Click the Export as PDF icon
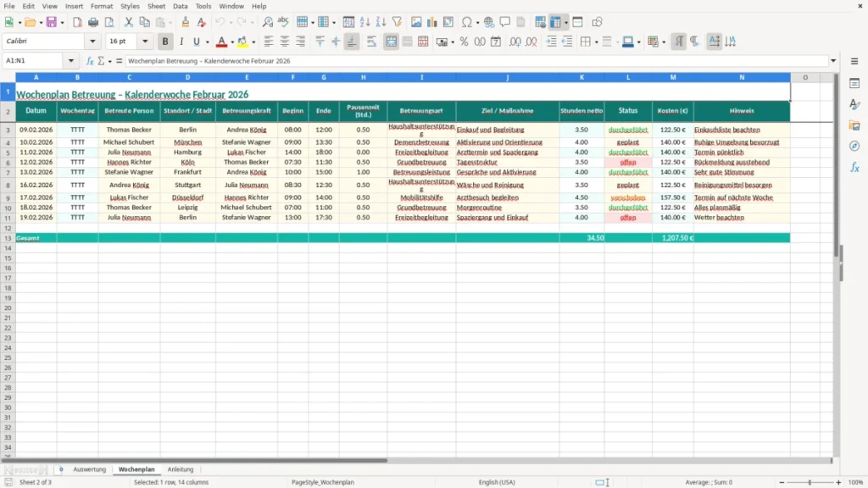Screen dimensions: 868x488 point(77,22)
